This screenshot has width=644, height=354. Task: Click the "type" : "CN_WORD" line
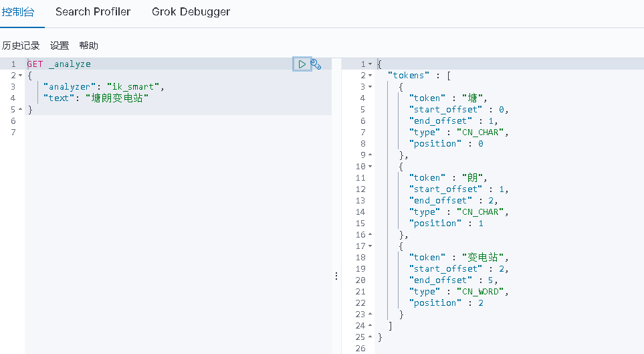click(x=459, y=292)
